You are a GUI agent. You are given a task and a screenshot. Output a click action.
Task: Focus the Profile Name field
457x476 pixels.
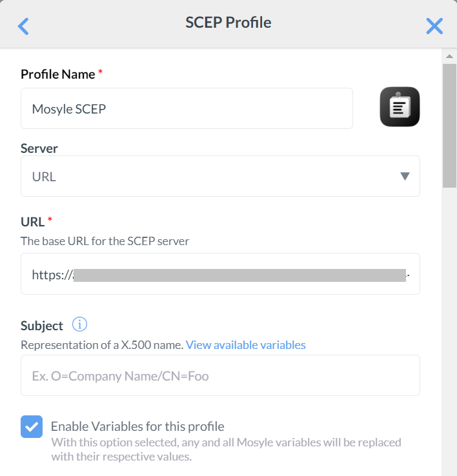coord(187,108)
